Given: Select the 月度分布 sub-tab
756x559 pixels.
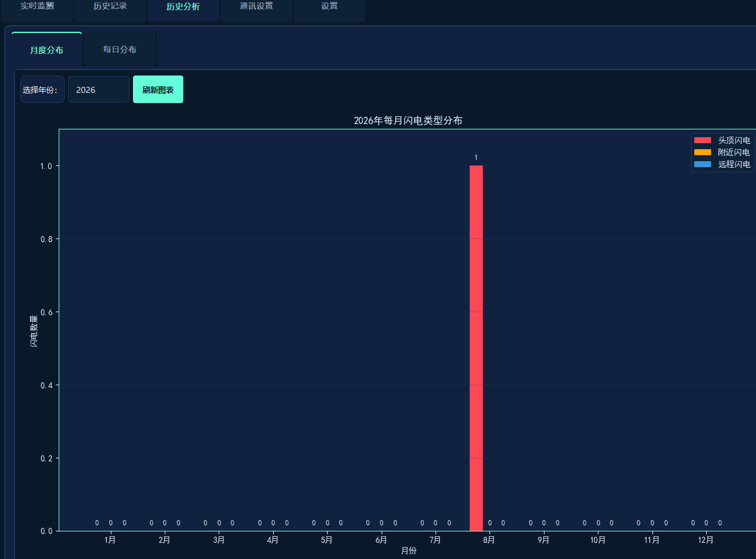Looking at the screenshot, I should [x=47, y=50].
